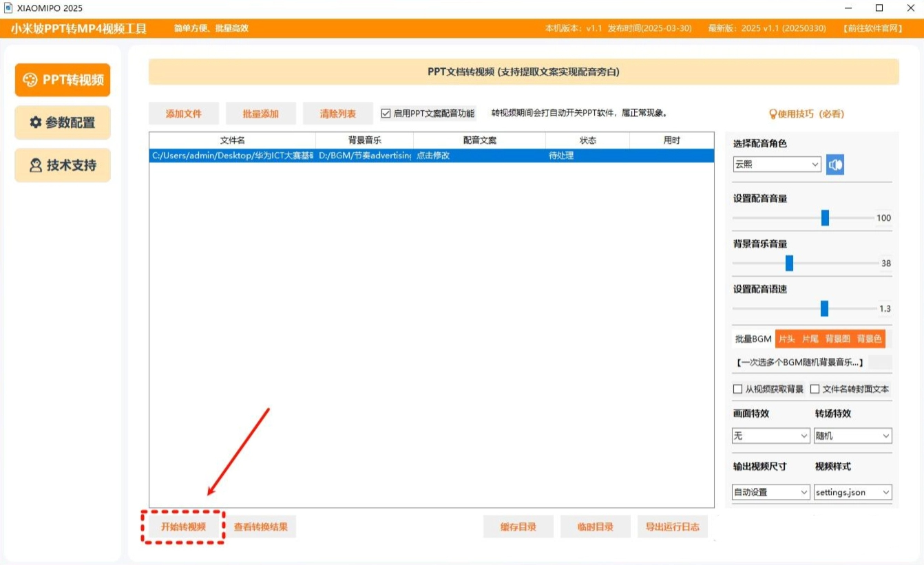Enable the 文件名转封面文本 checkbox

[815, 389]
